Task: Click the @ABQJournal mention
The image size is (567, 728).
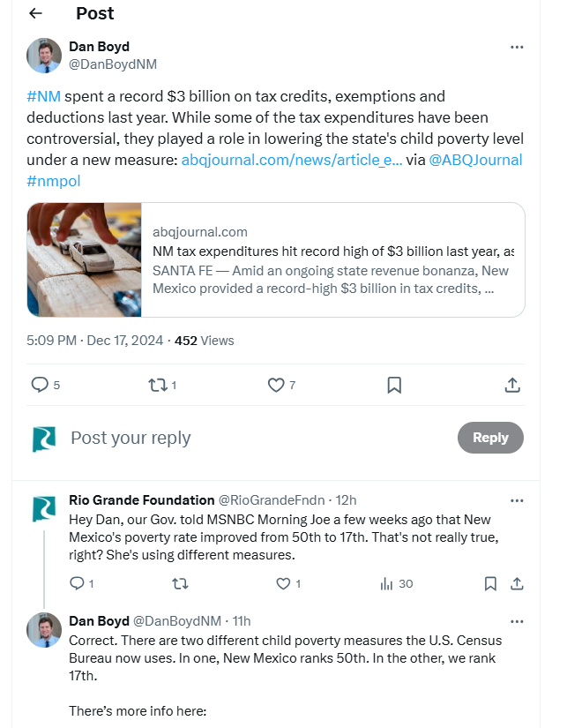Action: click(x=475, y=160)
